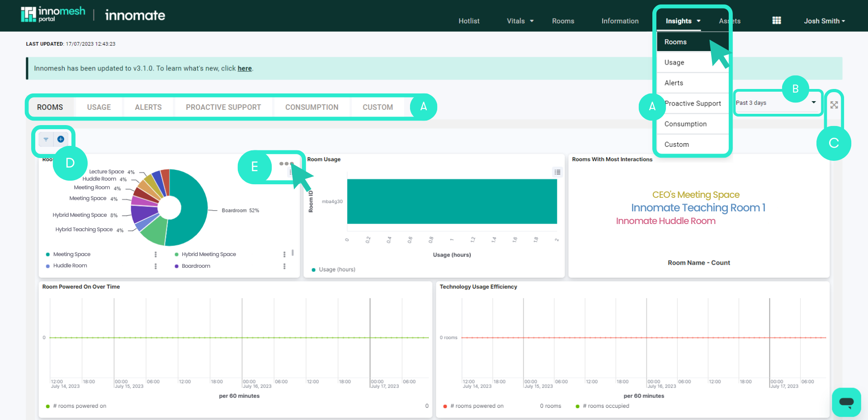The height and width of the screenshot is (420, 868).
Task: Select Usage from the Insights menu
Action: point(674,62)
